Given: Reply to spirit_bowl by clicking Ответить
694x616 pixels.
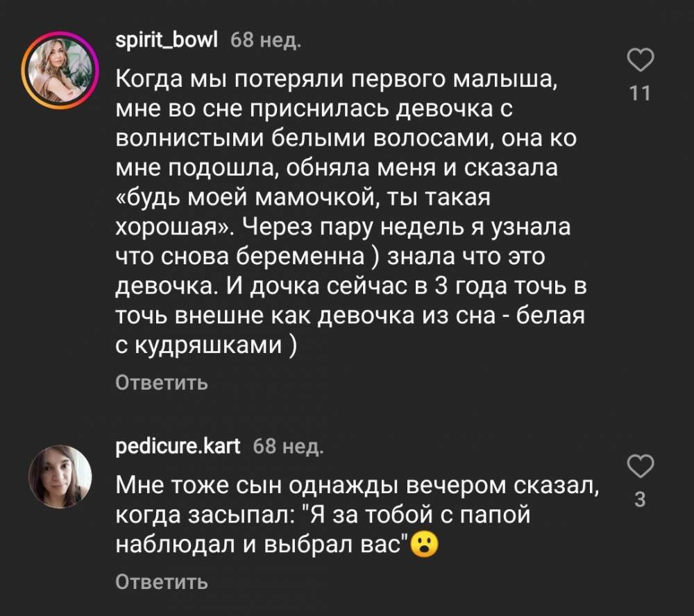Looking at the screenshot, I should click(x=161, y=382).
